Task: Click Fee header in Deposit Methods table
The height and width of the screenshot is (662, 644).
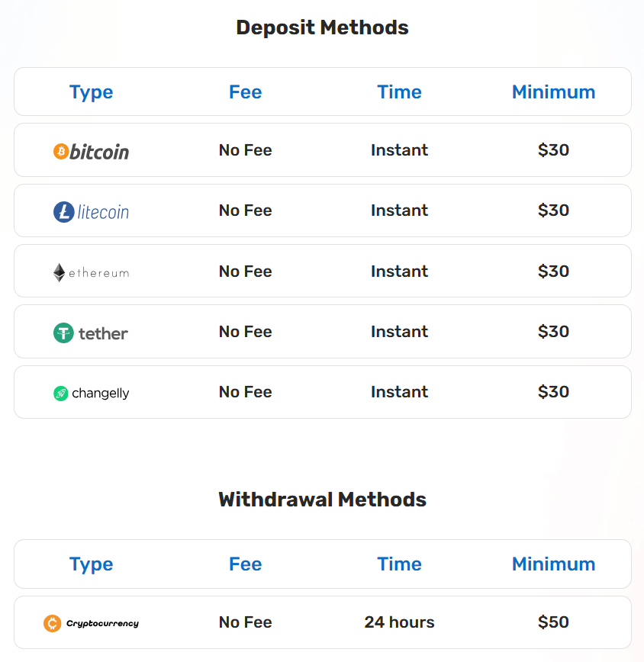Action: [245, 92]
